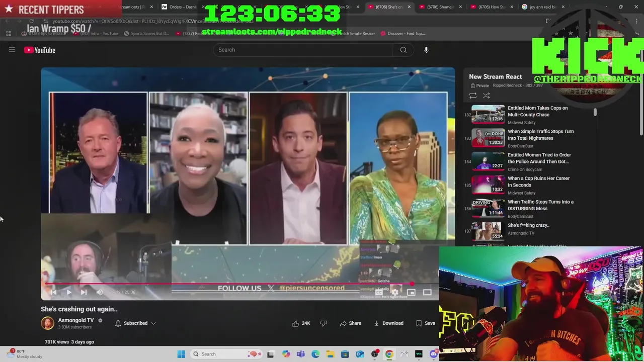Open File Explorer from the taskbar
Screen dimensions: 644x362
click(330, 354)
